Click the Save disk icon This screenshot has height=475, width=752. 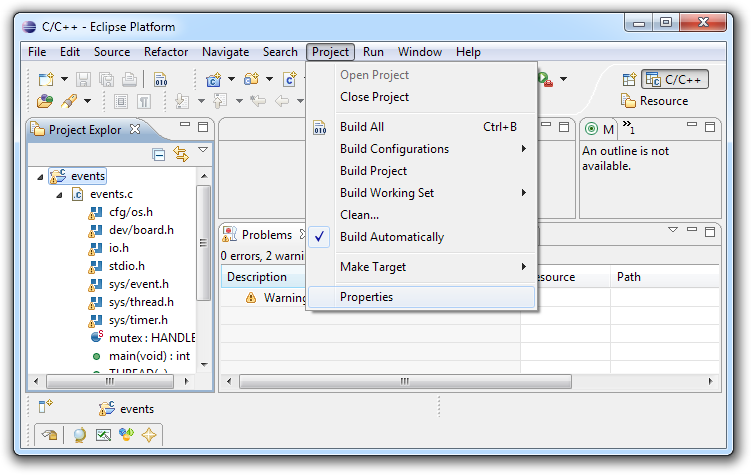pos(83,79)
